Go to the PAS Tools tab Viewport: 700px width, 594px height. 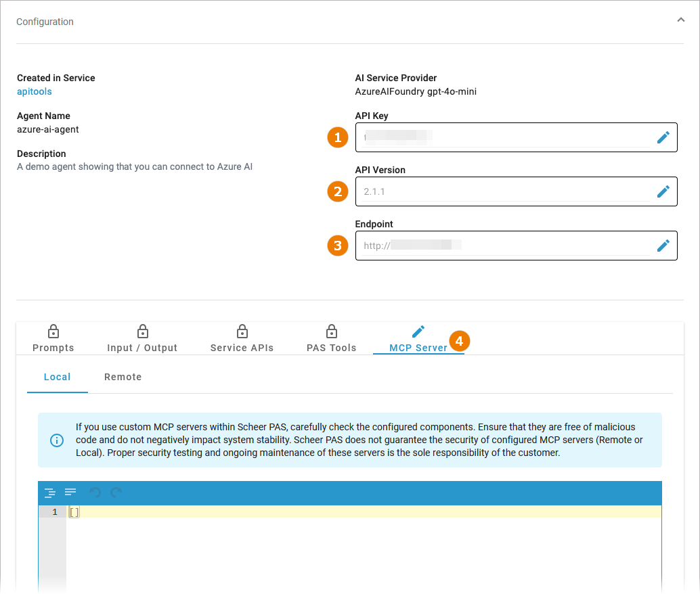331,339
